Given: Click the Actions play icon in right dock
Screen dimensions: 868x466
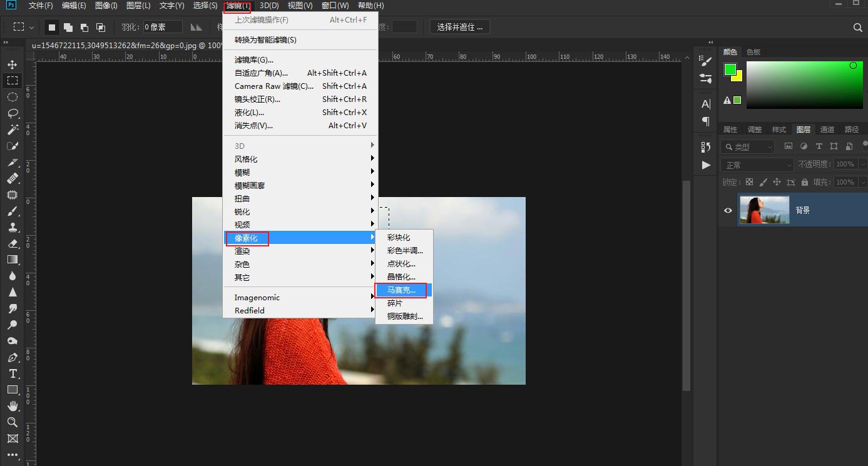Looking at the screenshot, I should tap(705, 165).
